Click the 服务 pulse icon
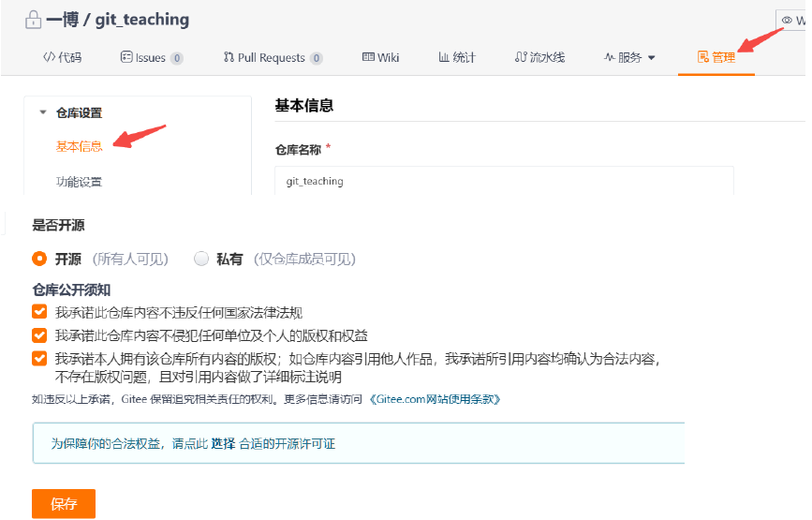Image resolution: width=812 pixels, height=520 pixels. tap(610, 57)
